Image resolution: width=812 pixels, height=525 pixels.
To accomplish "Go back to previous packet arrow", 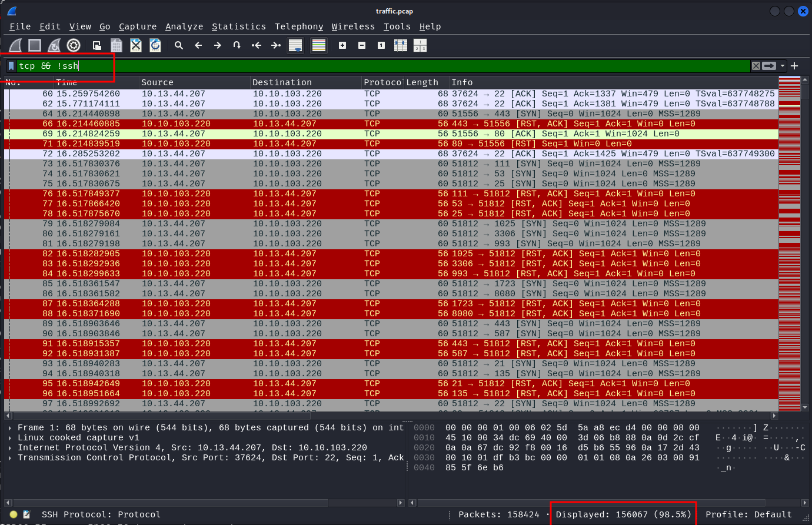I will pyautogui.click(x=198, y=45).
